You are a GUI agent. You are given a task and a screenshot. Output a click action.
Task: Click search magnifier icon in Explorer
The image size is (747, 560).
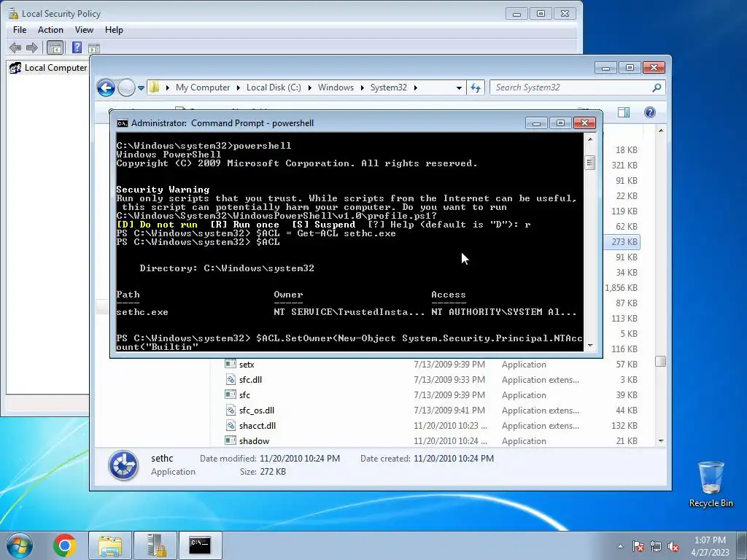tap(657, 87)
